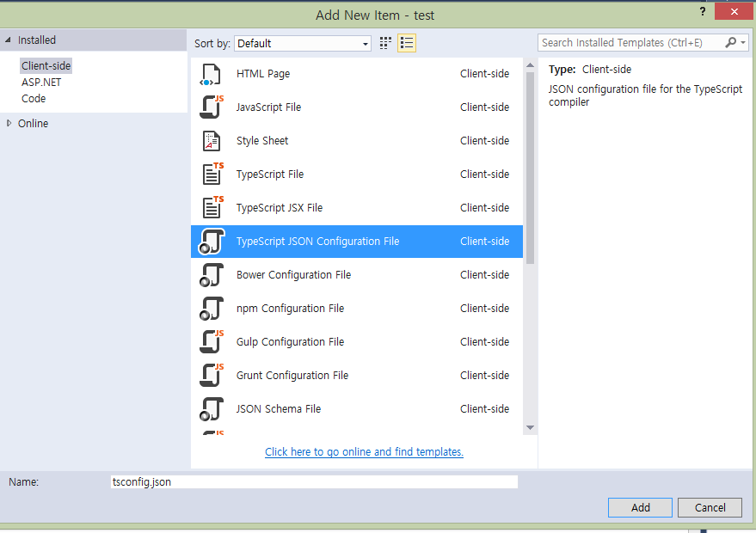The height and width of the screenshot is (533, 756).
Task: Click the 'Gulp Configuration File' name
Action: coord(290,341)
